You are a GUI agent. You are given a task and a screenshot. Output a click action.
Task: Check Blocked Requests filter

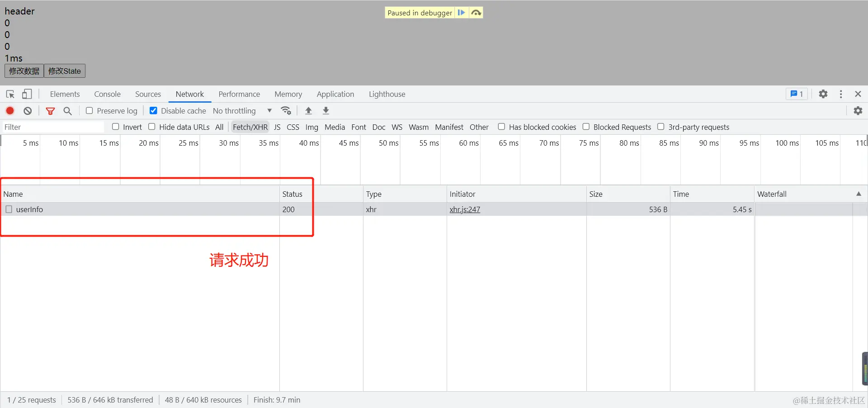click(586, 127)
